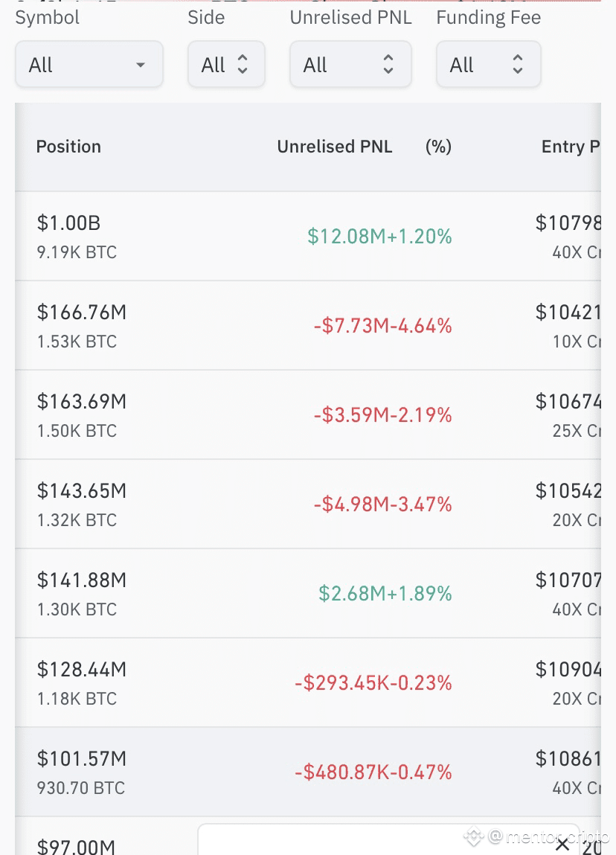616x855 pixels.
Task: Sort by Position column header
Action: [x=68, y=146]
